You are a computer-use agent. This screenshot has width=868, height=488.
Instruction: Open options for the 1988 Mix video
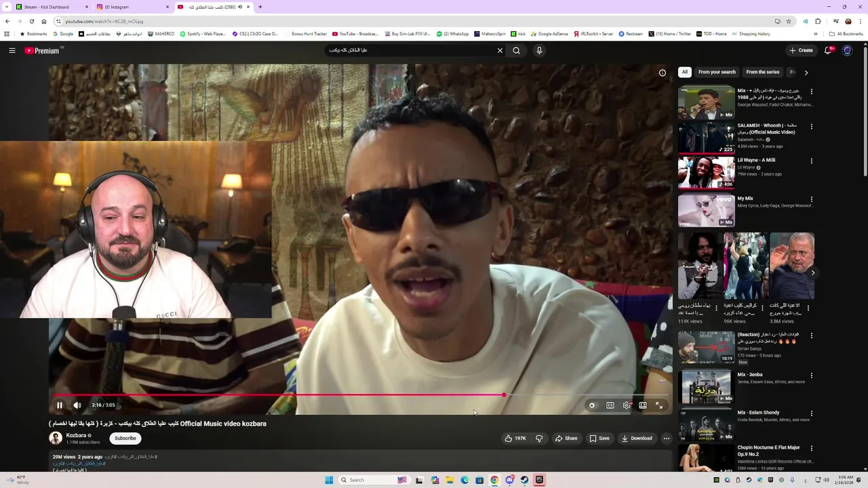pos(812,91)
